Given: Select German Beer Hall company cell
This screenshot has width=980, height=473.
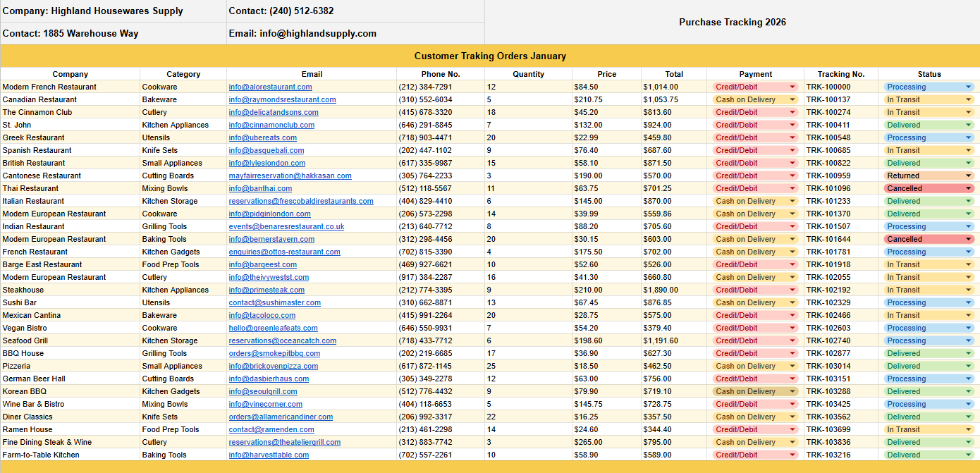Looking at the screenshot, I should tap(71, 379).
